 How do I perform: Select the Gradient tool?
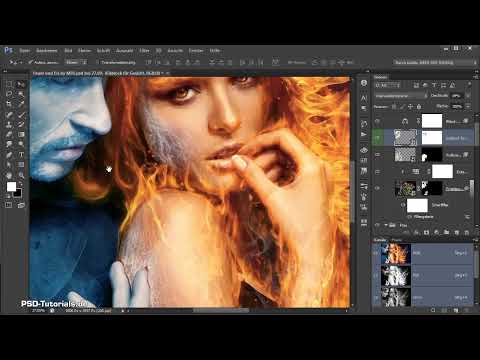point(21,134)
